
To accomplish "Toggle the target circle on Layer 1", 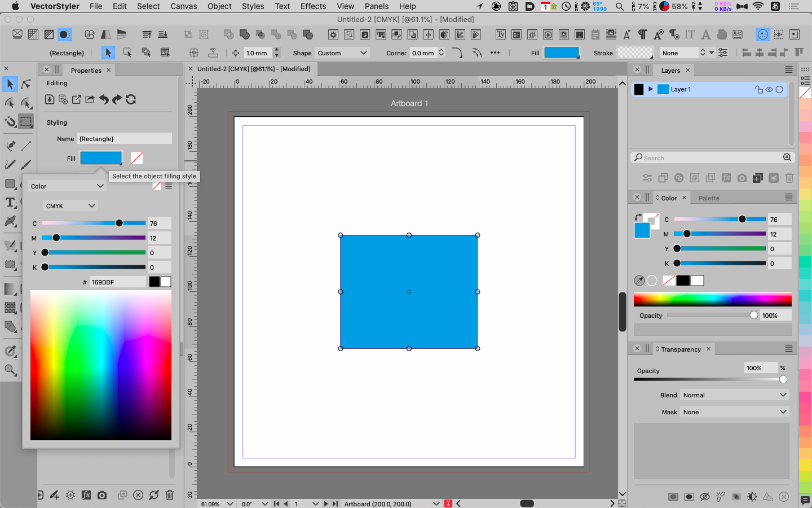I will (779, 89).
